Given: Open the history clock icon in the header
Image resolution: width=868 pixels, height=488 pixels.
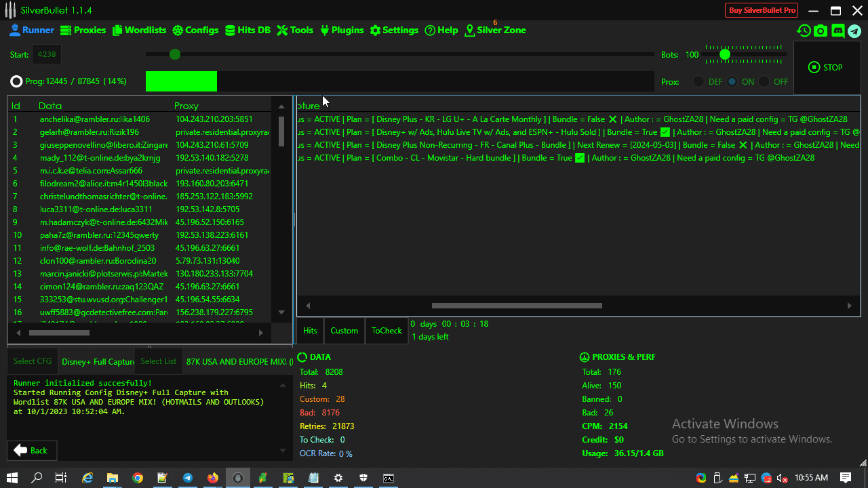Looking at the screenshot, I should (x=804, y=30).
